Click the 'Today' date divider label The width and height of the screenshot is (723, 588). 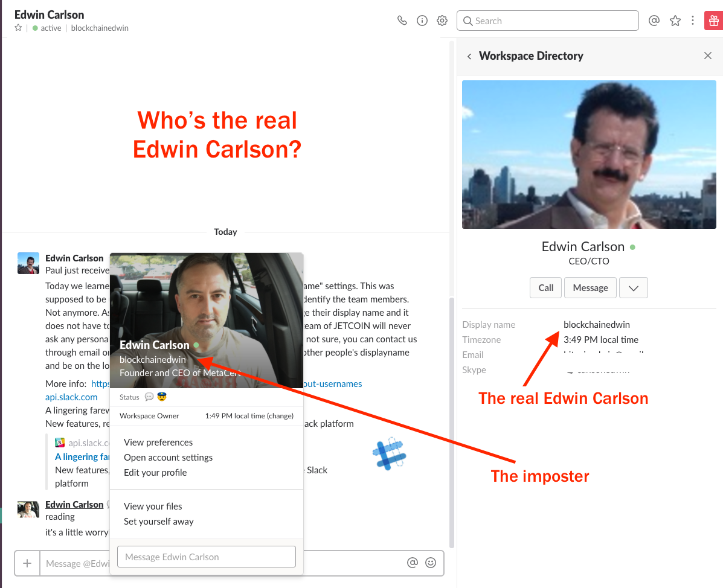tap(225, 232)
